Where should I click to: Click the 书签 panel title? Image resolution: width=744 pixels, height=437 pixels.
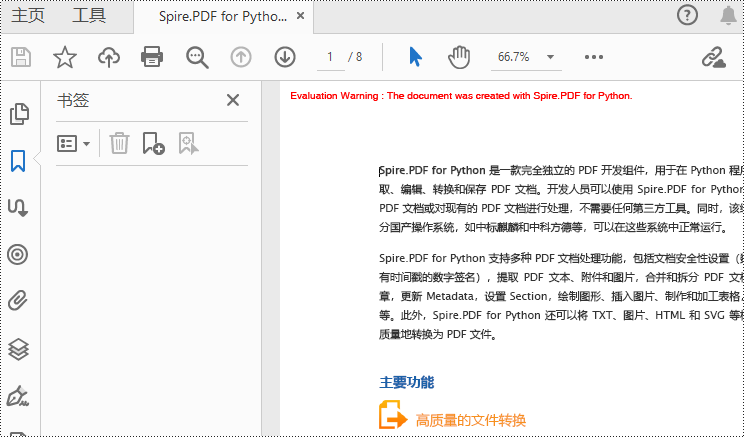coord(73,101)
